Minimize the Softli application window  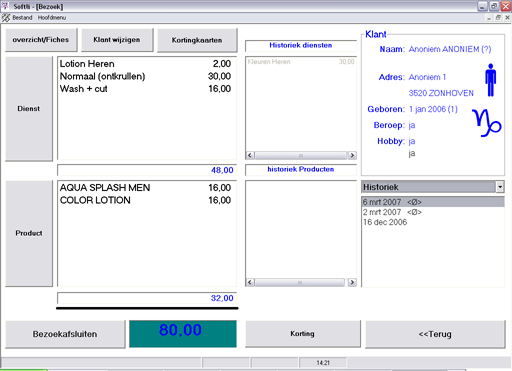point(482,6)
